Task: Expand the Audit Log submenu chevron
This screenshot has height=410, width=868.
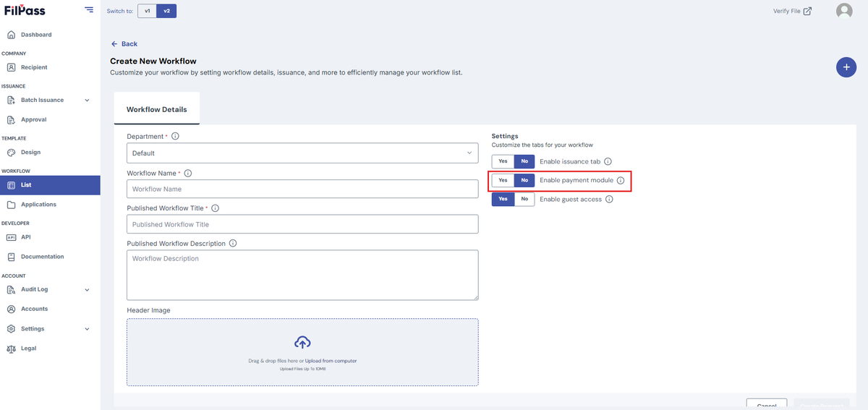Action: click(87, 290)
